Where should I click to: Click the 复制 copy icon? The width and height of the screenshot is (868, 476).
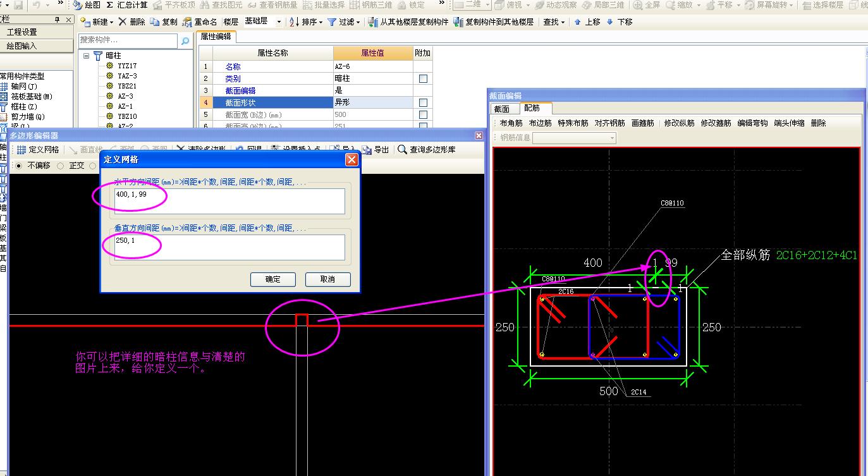coord(155,22)
